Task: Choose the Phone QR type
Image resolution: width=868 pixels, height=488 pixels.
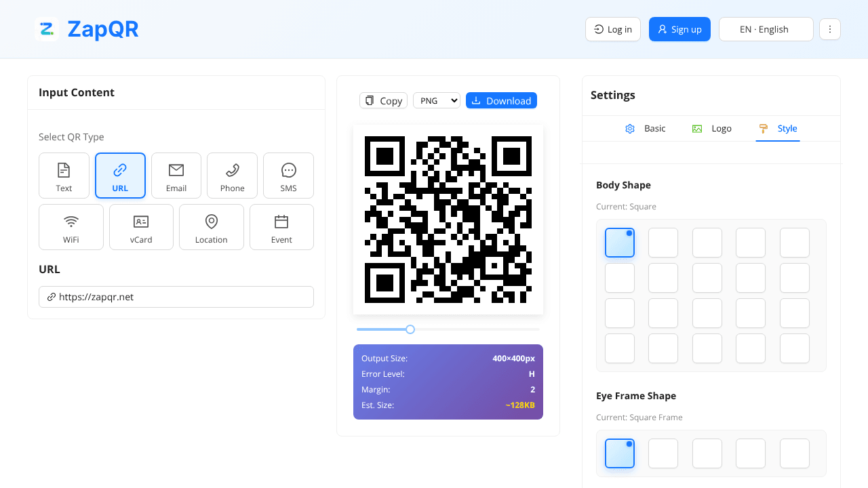Action: [232, 176]
